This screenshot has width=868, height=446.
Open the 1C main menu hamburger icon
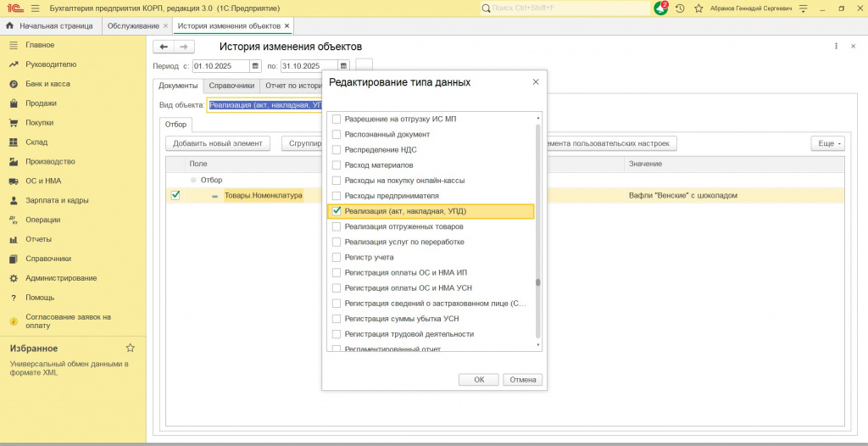click(x=36, y=8)
